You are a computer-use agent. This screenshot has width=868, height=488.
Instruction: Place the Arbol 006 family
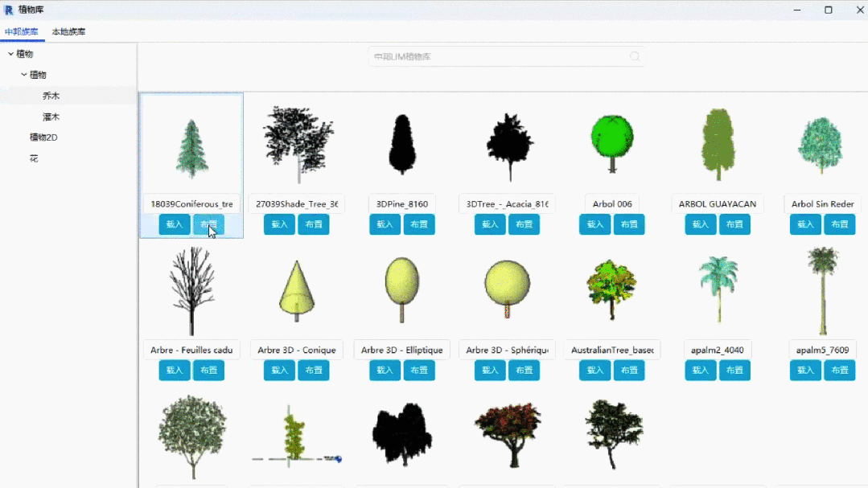point(629,224)
